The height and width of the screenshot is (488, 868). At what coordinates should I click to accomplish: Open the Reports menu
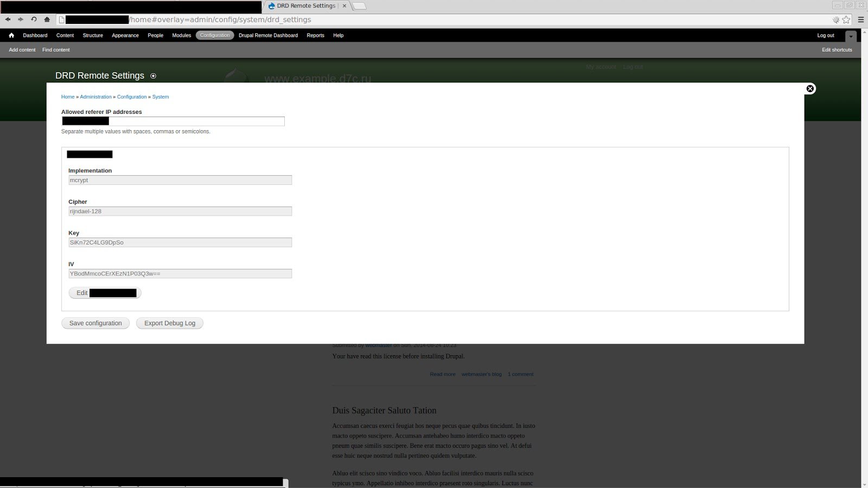coord(315,35)
